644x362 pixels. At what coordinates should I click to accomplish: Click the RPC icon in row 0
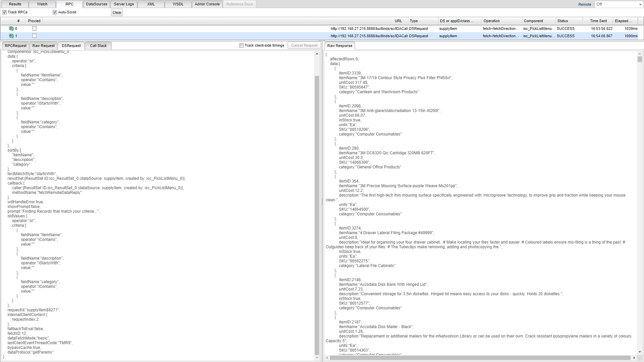(11, 29)
